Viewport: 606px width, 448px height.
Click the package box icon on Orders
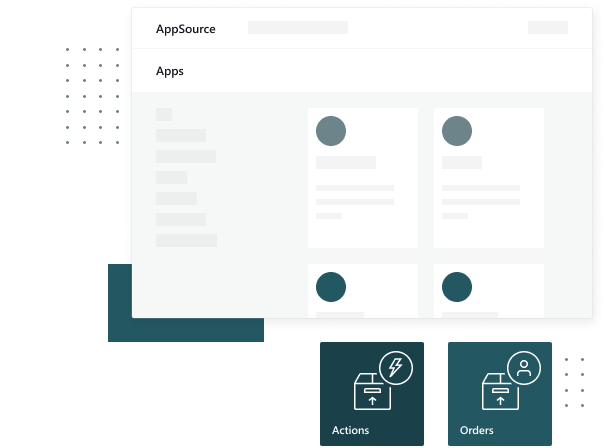tap(500, 392)
